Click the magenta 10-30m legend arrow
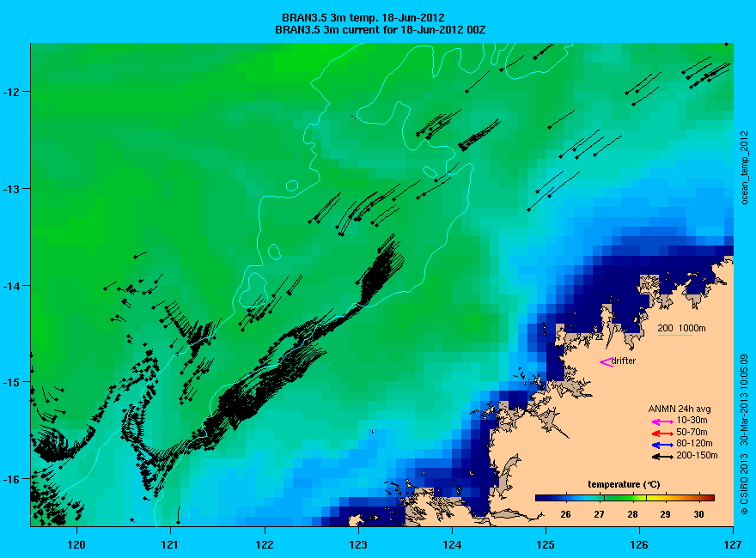The height and width of the screenshot is (558, 756). [662, 422]
